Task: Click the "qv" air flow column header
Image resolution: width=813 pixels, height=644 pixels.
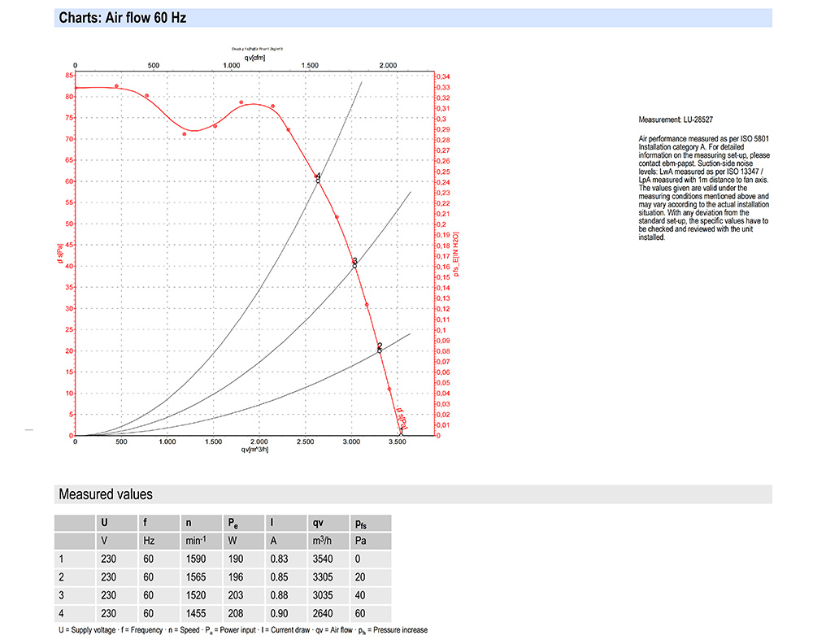Action: (317, 523)
